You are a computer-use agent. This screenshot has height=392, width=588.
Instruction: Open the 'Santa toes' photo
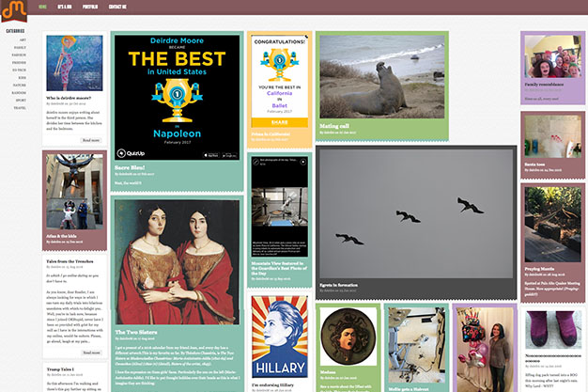552,136
